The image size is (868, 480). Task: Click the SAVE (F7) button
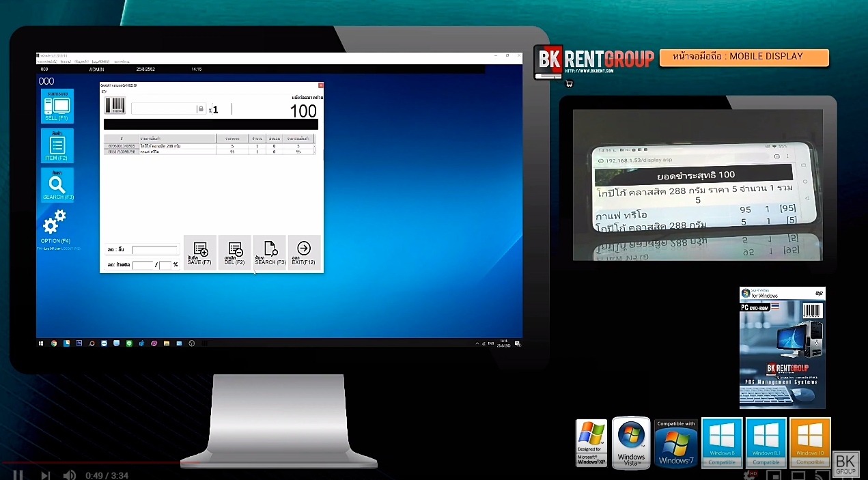point(200,253)
